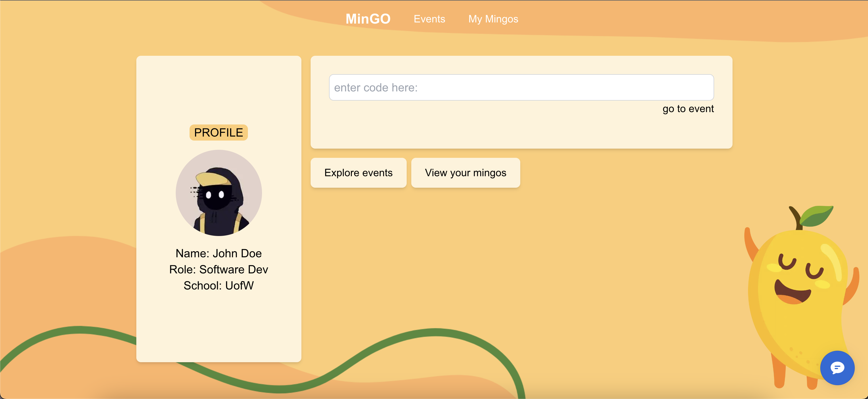The image size is (868, 399).
Task: Focus the enter code here field
Action: (x=521, y=88)
